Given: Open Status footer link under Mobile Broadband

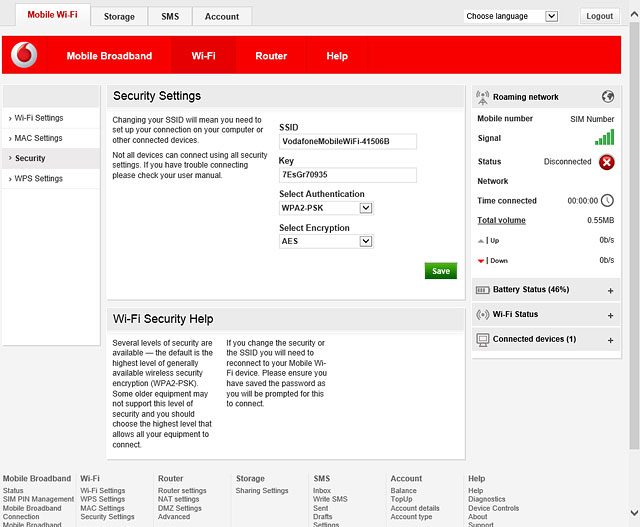Looking at the screenshot, I should [13, 491].
